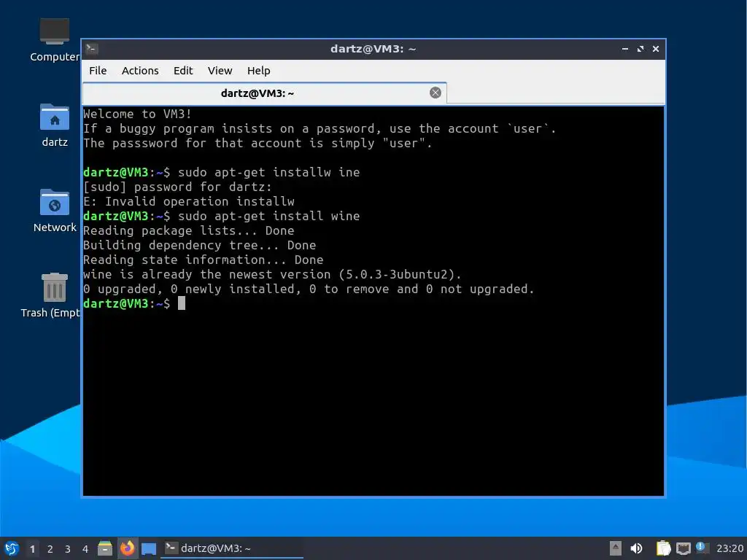Click 'E: Invalid operation installw' line
The height and width of the screenshot is (560, 747).
[x=189, y=201]
